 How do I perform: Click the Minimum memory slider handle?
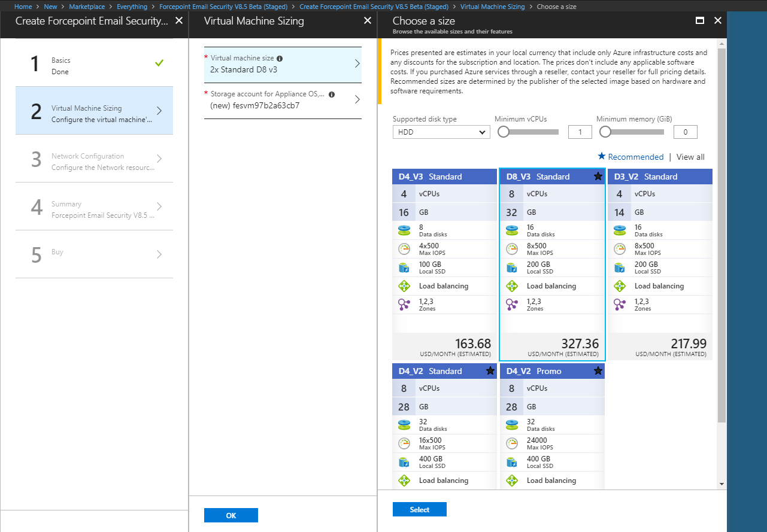(605, 132)
